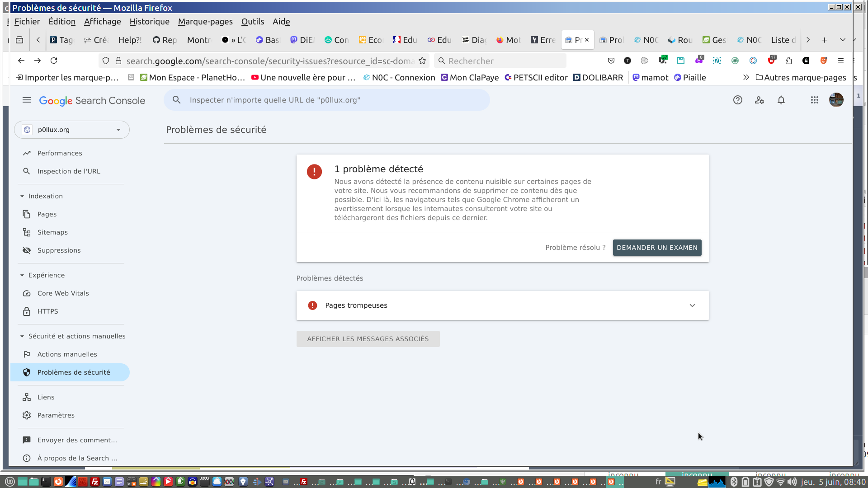Expand the Pages trompeuses issue
This screenshot has width=868, height=488.
pos(692,305)
